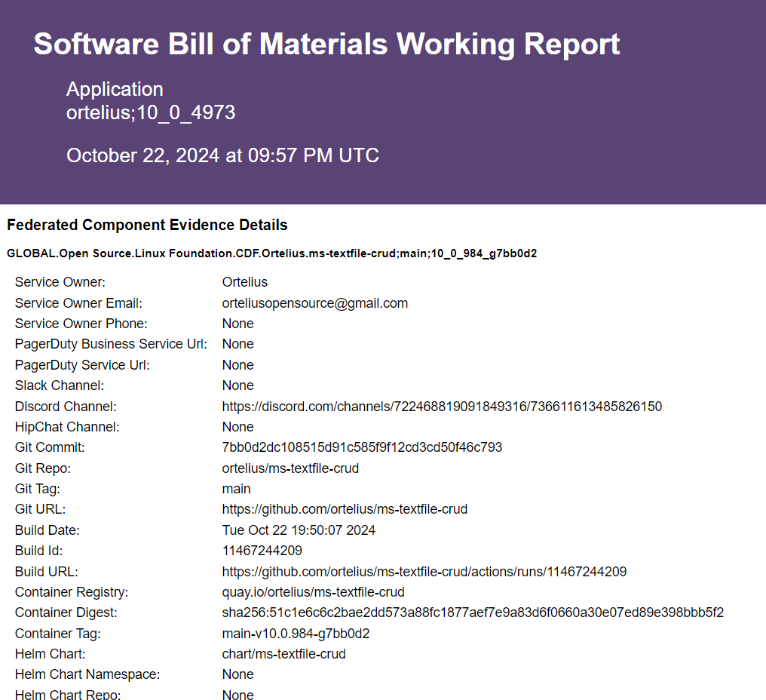Select the Helm Chart chart/ms-textfile-crud value
Screen dimensions: 766x700
click(283, 654)
